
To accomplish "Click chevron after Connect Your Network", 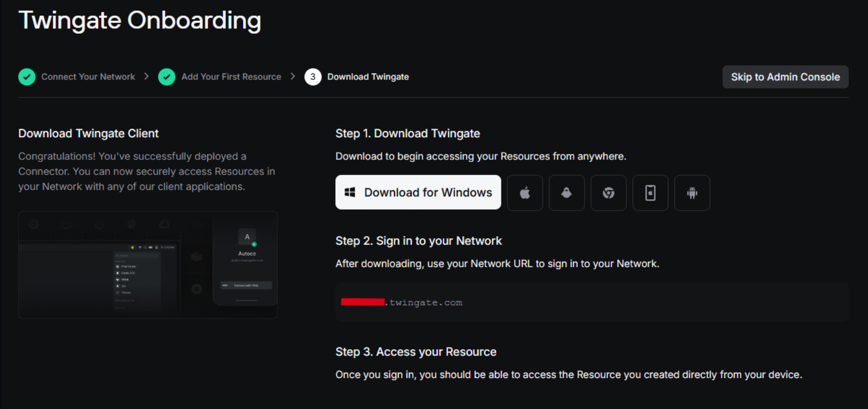I will [x=146, y=77].
